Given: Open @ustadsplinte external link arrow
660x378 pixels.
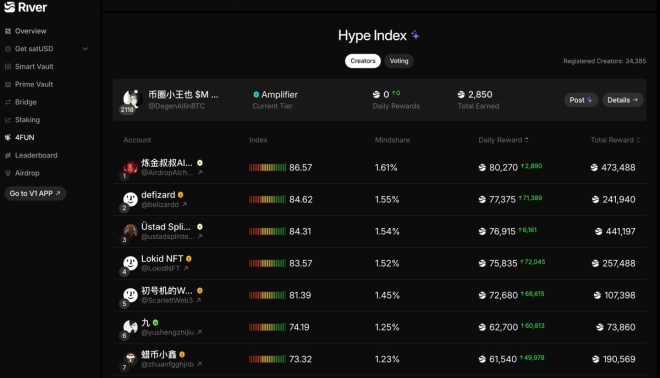Looking at the screenshot, I should (x=200, y=237).
